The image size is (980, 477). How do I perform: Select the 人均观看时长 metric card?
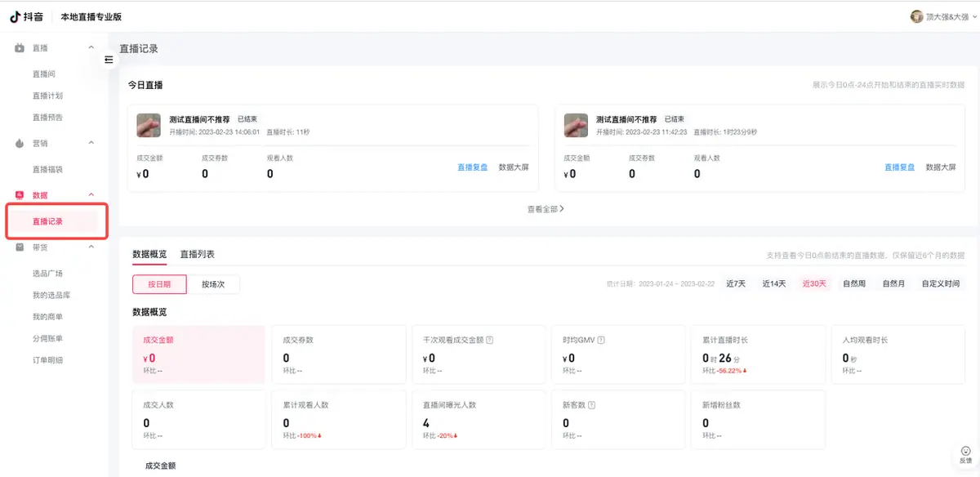click(898, 354)
